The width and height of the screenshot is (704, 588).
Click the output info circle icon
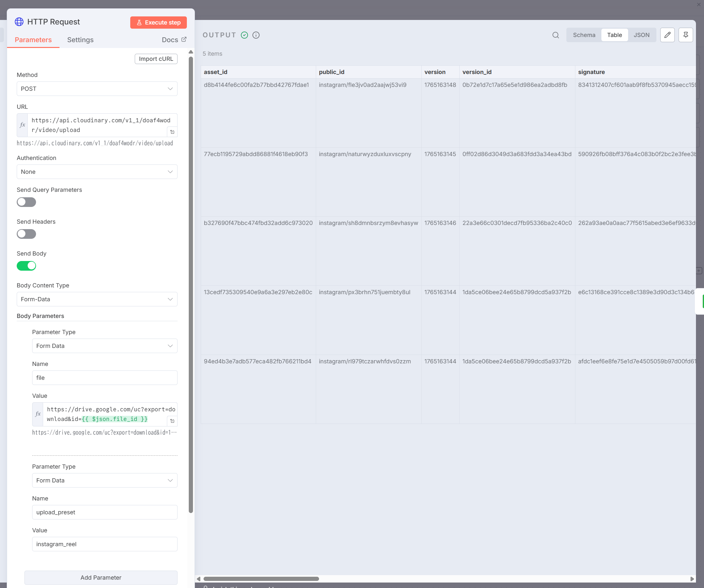pos(256,35)
